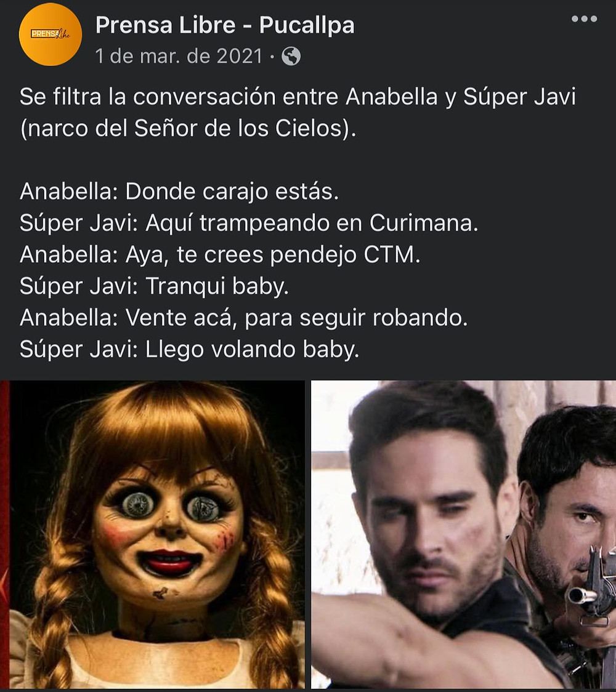The width and height of the screenshot is (616, 692).
Task: Open the photo of two men aiming
Action: click(x=464, y=534)
